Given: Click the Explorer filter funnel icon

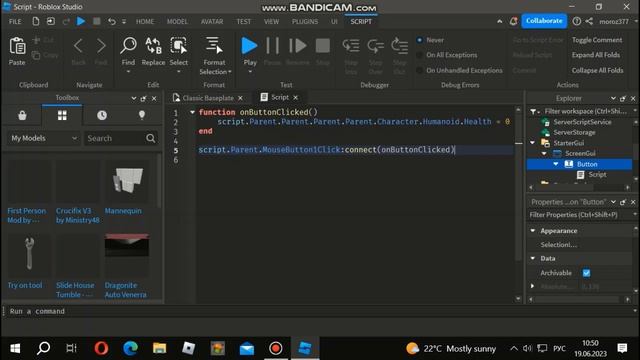Looking at the screenshot, I should pyautogui.click(x=534, y=111).
